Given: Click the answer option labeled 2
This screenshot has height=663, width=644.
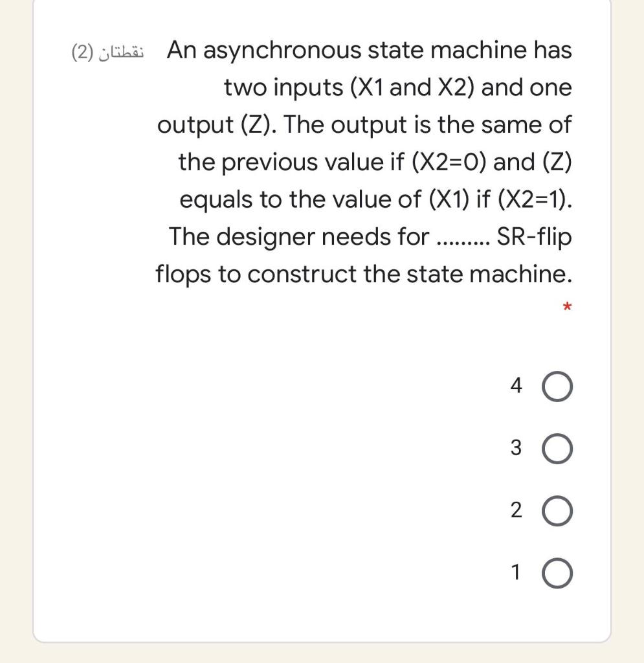Looking at the screenshot, I should click(x=515, y=511).
